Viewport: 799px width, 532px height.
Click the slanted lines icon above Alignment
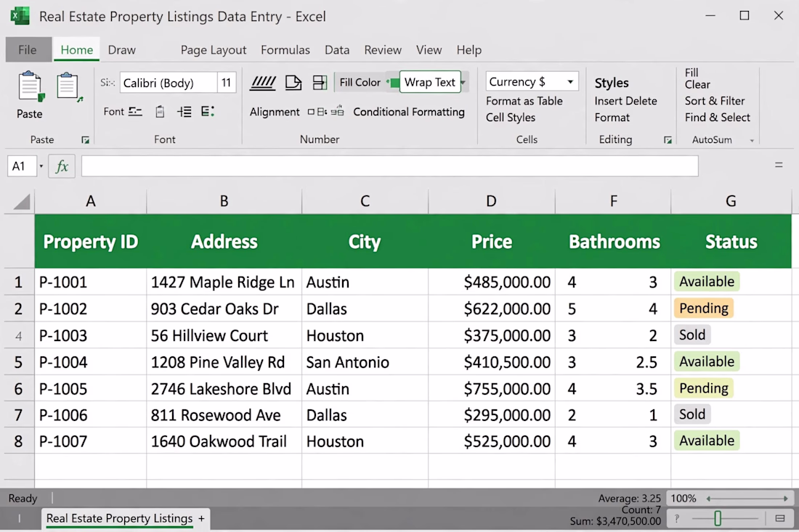(263, 83)
